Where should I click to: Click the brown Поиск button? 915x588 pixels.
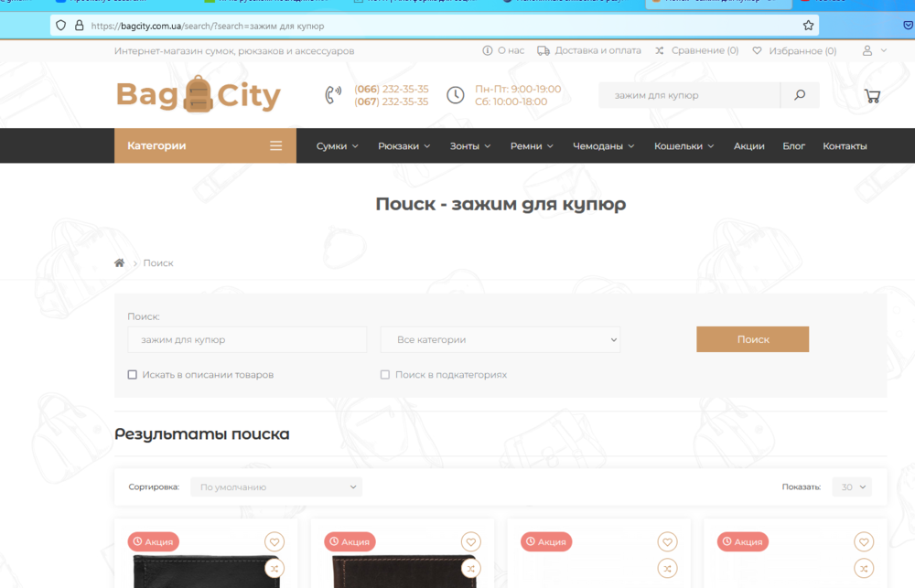[752, 339]
